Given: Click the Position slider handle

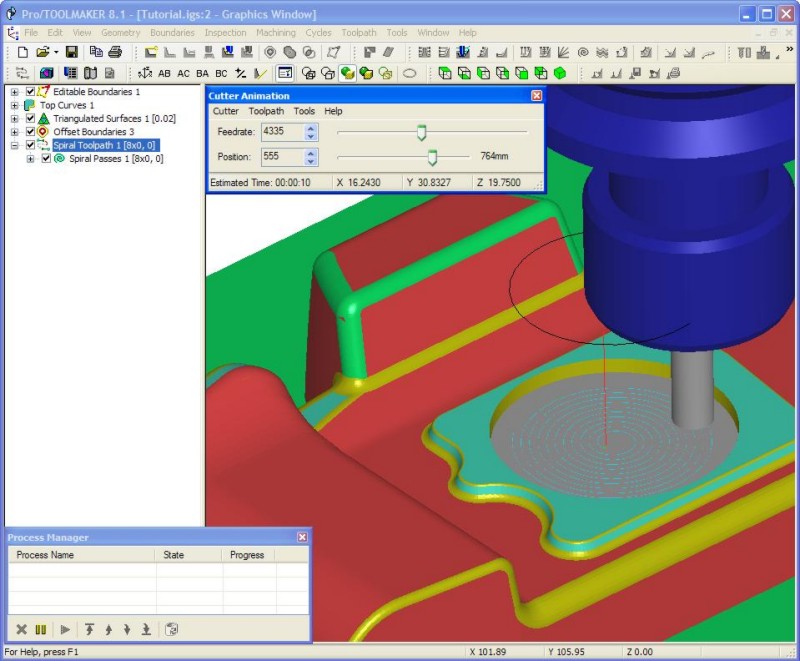Looking at the screenshot, I should pos(432,157).
